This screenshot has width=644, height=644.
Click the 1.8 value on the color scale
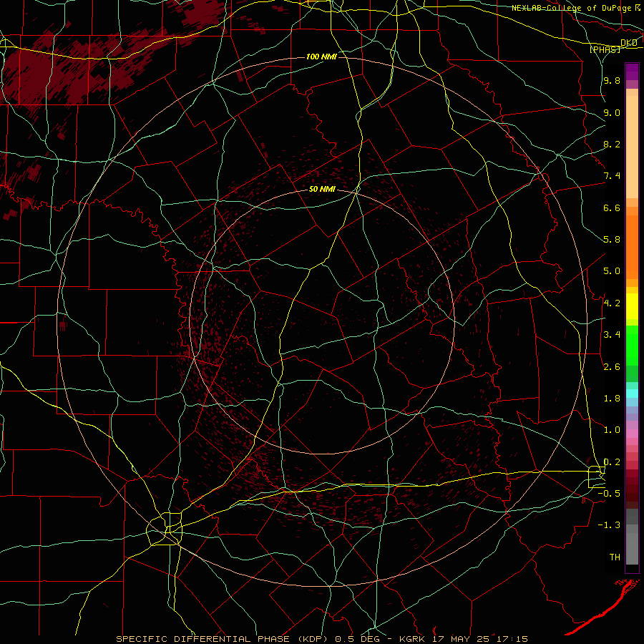tap(612, 399)
